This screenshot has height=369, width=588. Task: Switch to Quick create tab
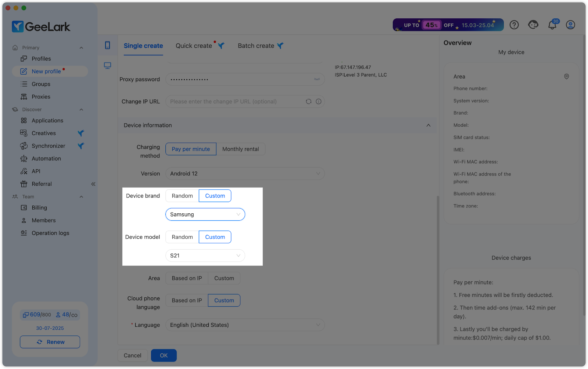[194, 46]
